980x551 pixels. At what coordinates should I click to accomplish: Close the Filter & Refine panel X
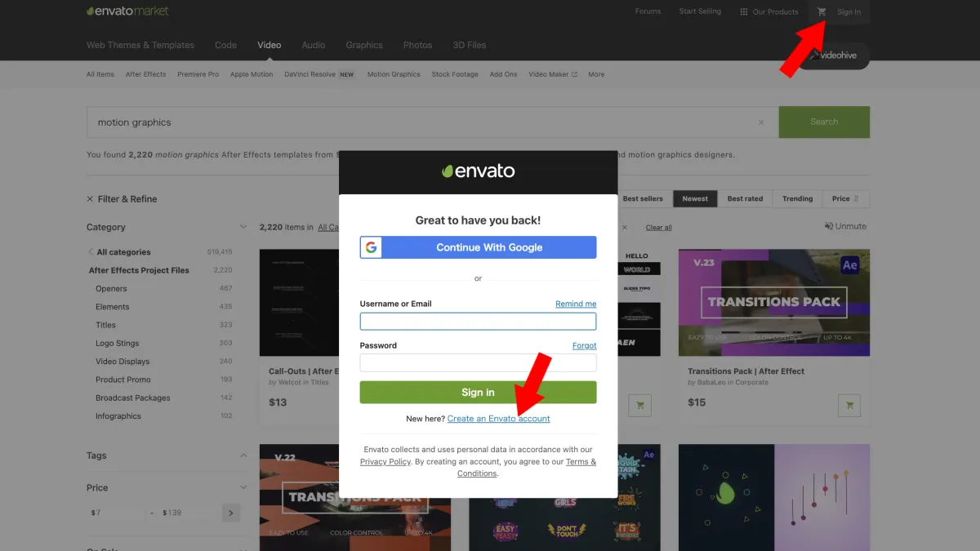point(90,199)
